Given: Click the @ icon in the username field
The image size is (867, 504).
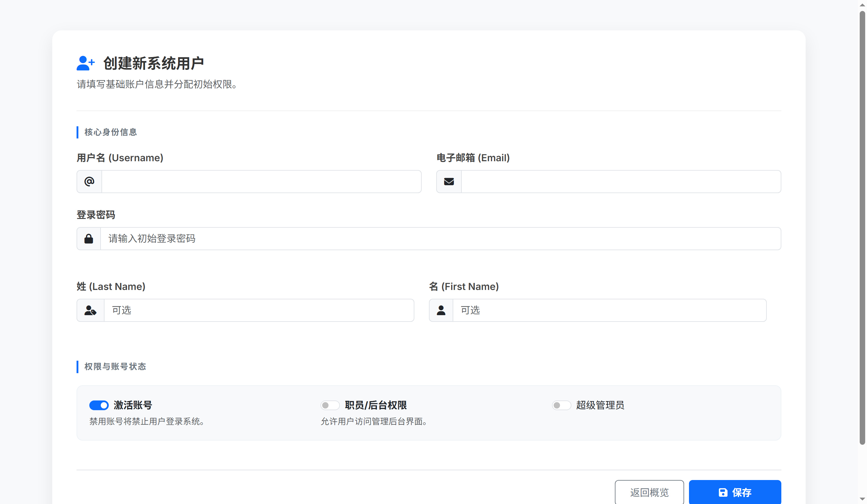Looking at the screenshot, I should coord(89,182).
